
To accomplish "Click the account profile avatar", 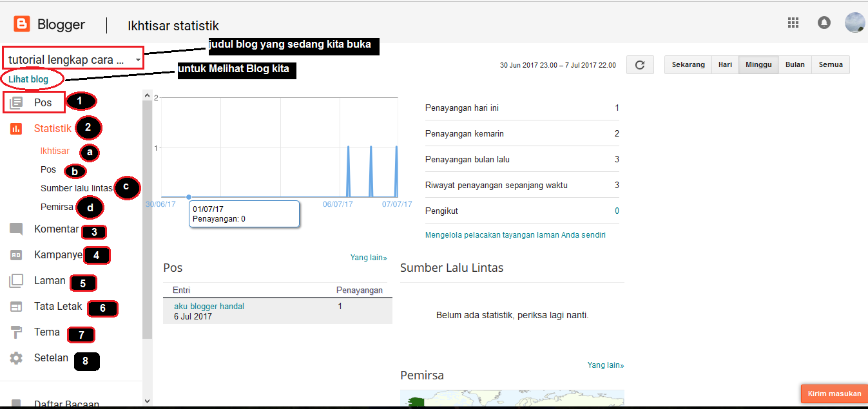I will click(854, 23).
